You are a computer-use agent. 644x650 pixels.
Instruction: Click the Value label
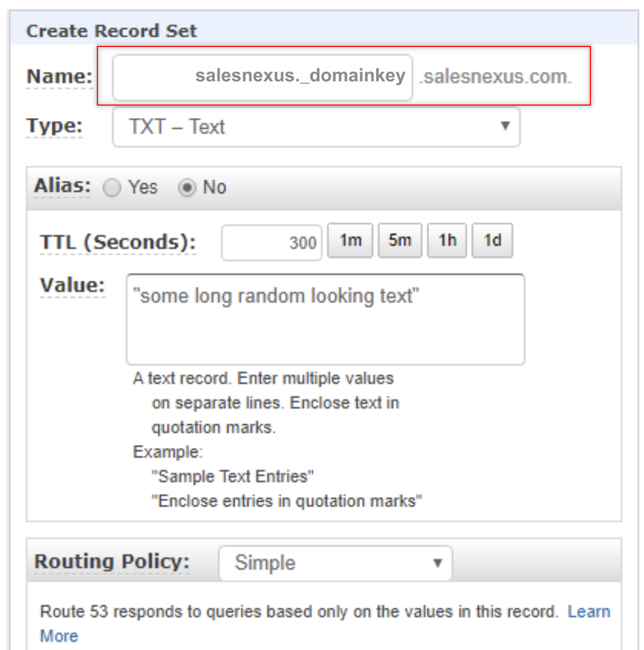pyautogui.click(x=73, y=285)
